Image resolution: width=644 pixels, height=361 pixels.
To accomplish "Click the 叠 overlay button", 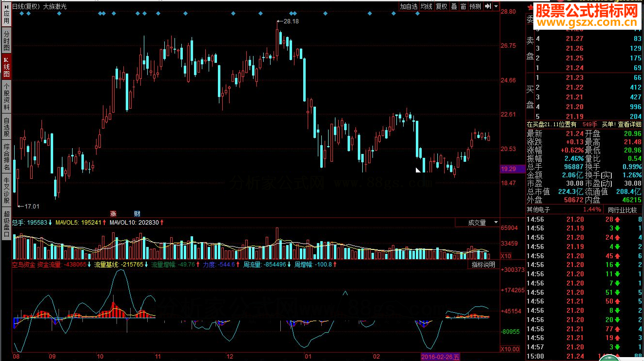I will pos(454,6).
